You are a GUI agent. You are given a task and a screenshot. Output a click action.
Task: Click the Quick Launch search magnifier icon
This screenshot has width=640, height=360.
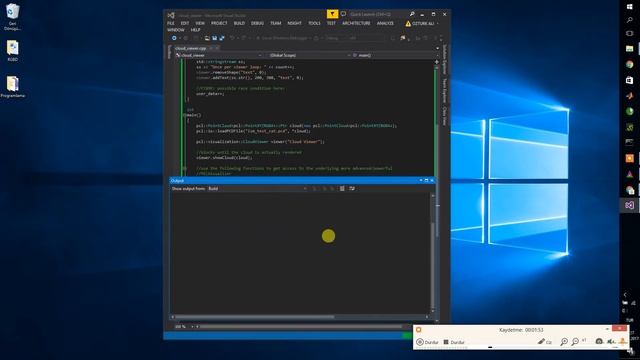[412, 14]
